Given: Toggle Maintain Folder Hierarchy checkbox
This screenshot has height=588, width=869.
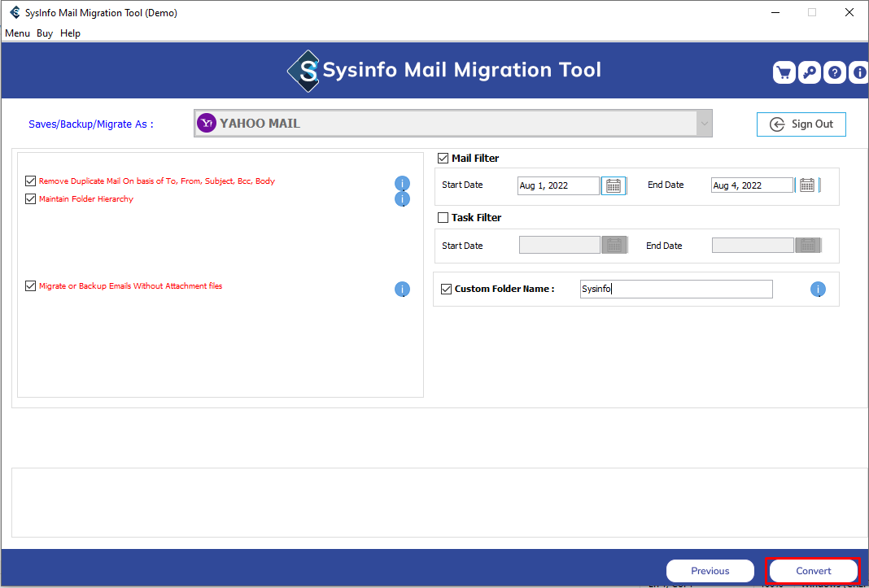Looking at the screenshot, I should (x=31, y=199).
